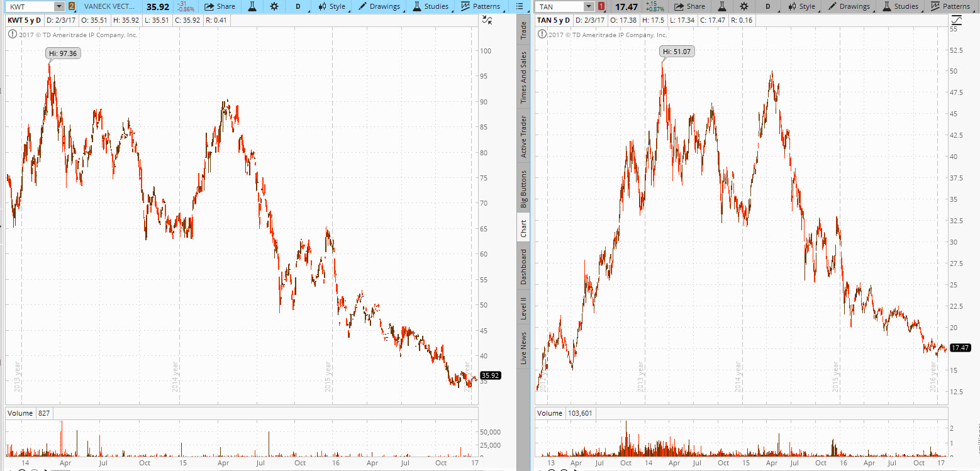Click Share button on KWT chart
The width and height of the screenshot is (980, 471).
(x=220, y=6)
